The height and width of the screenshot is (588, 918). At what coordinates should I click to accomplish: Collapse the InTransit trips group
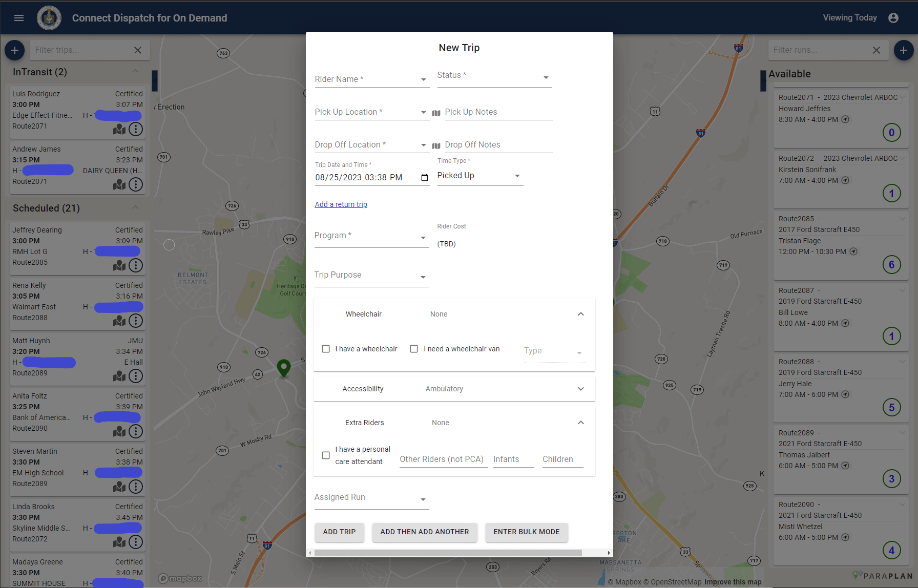click(x=135, y=71)
